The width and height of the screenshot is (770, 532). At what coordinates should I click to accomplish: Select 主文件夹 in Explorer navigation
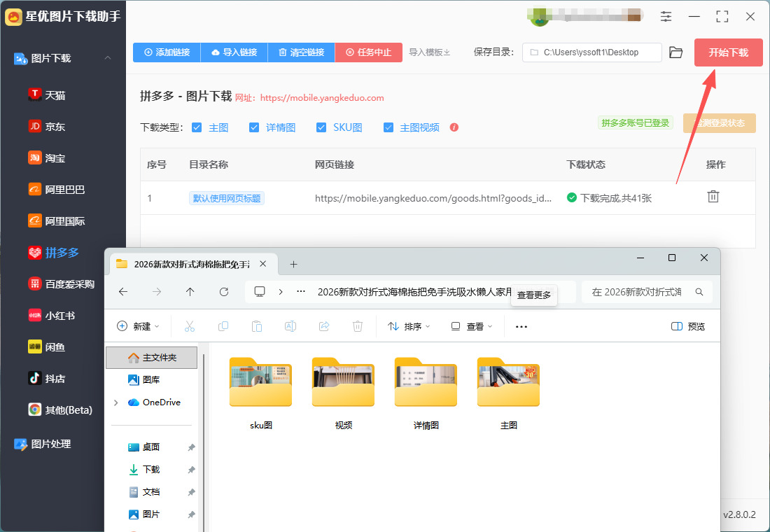(152, 357)
